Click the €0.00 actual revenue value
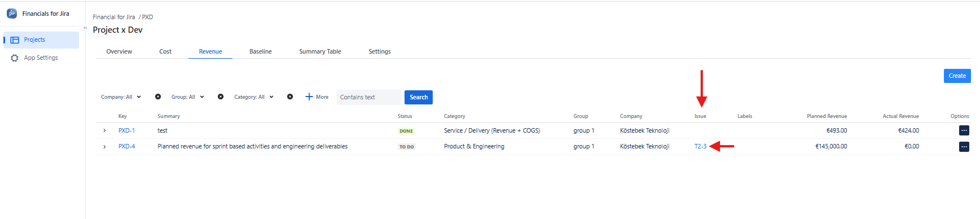Screen dimensions: 980x219 [x=912, y=146]
